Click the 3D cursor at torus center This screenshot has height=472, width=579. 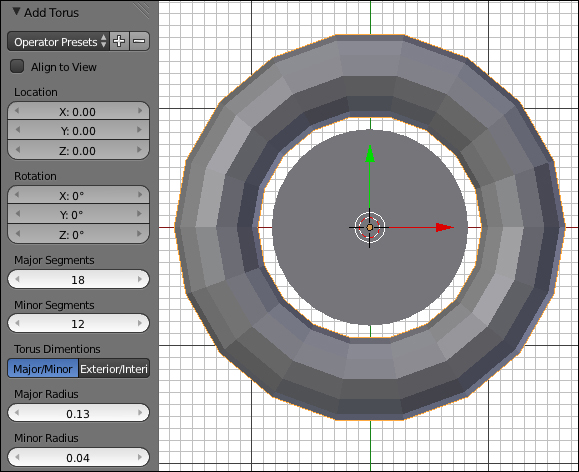coord(370,228)
